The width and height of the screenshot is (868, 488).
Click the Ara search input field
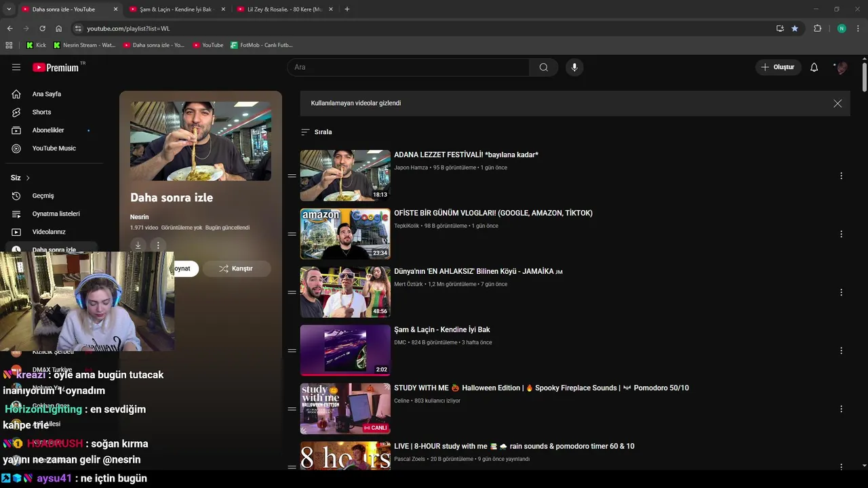tap(408, 67)
